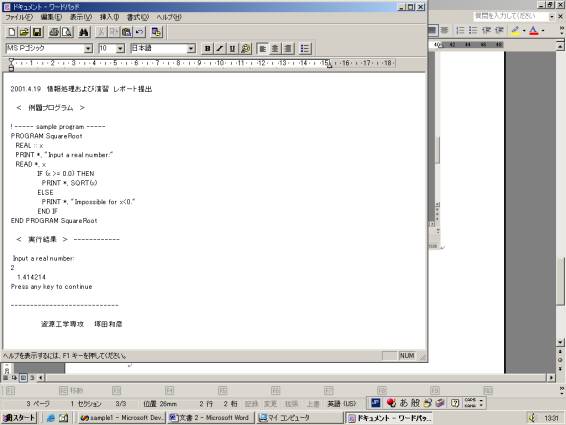Screen dimensions: 566x425
Task: Open the 書式 menu
Action: [138, 17]
